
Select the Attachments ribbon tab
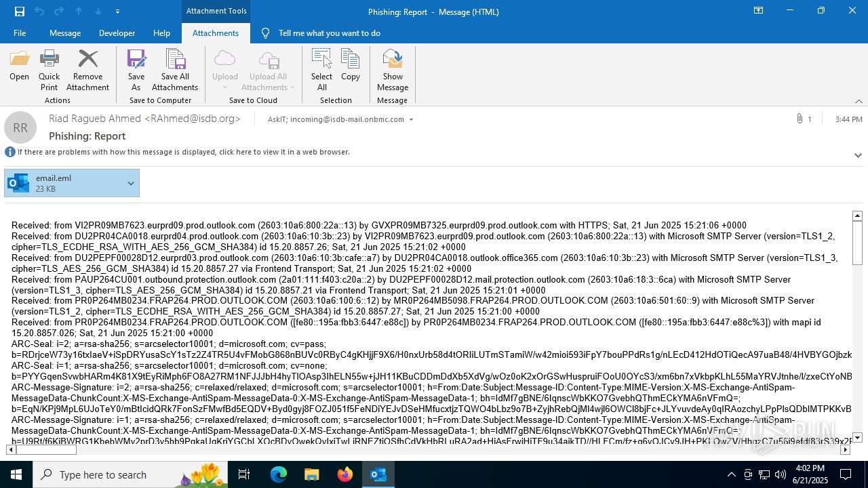[x=216, y=33]
